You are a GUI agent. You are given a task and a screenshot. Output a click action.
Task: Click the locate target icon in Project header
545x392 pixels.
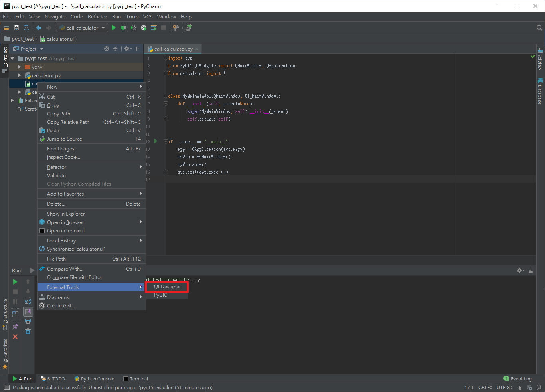(107, 49)
